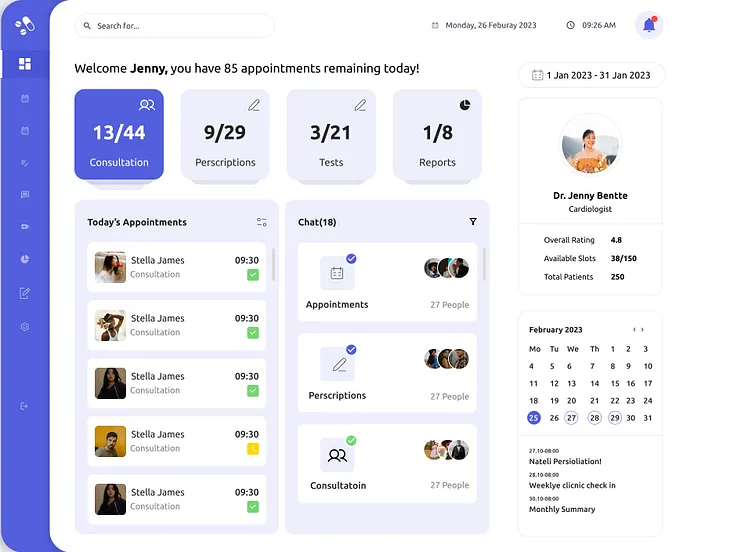Open the pie chart icon in sidebar

point(25,259)
